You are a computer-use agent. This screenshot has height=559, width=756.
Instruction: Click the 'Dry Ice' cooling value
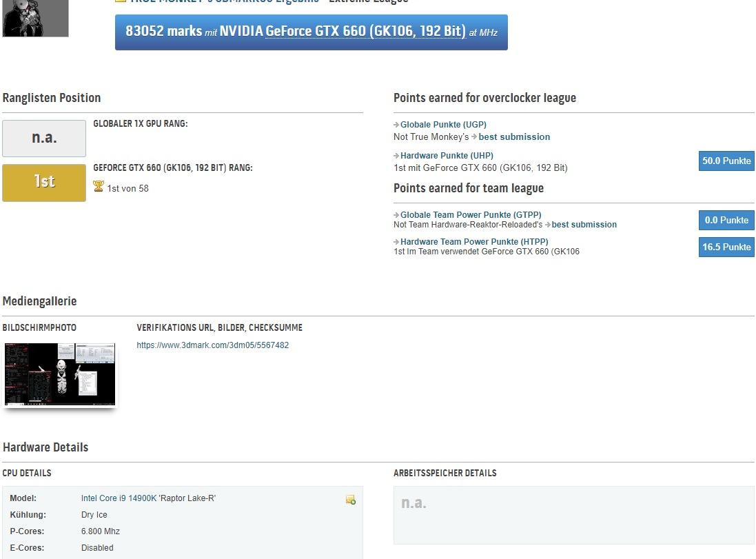(94, 515)
